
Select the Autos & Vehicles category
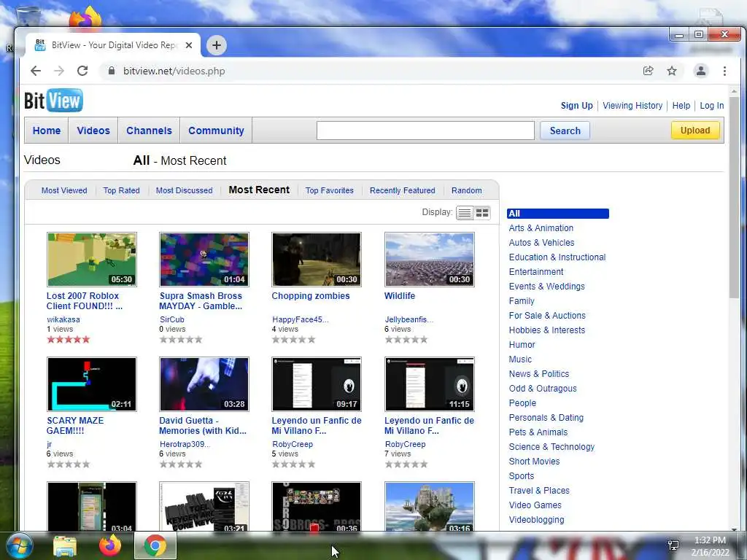542,243
